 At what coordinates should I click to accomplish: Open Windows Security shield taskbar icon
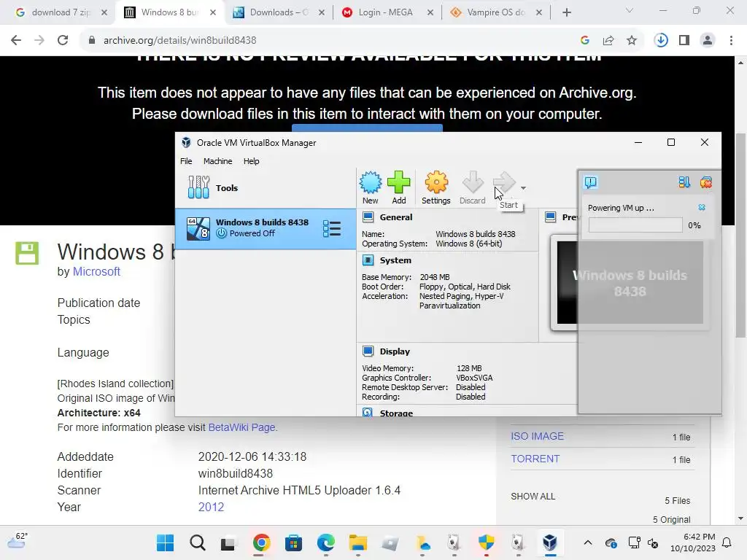[x=486, y=542]
